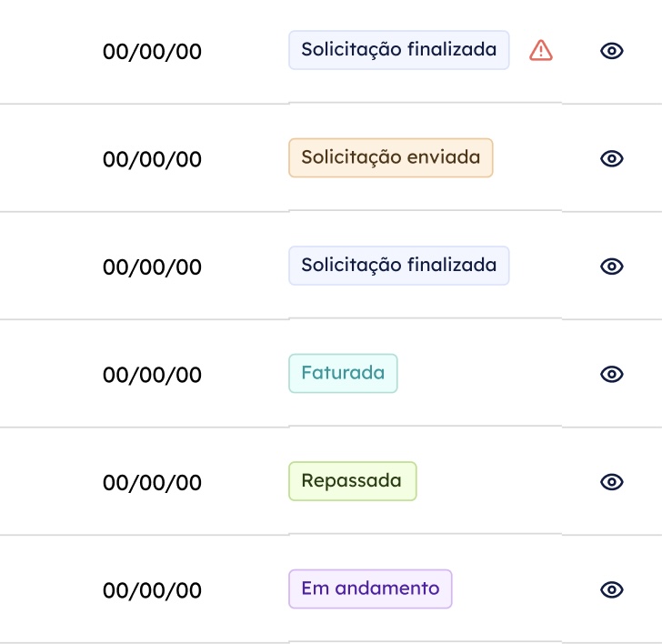Viewport: 662px width, 644px height.
Task: Click the Solicitação finalizada badge without a warning
Action: point(398,266)
